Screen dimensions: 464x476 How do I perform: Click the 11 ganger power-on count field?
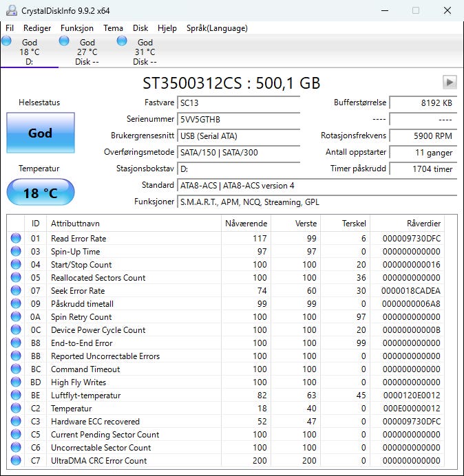pyautogui.click(x=423, y=153)
